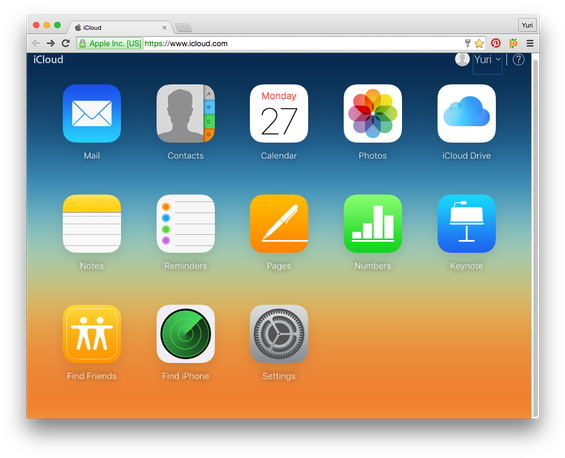The width and height of the screenshot is (565, 458).
Task: Open the Settings gear icon
Action: point(279,334)
